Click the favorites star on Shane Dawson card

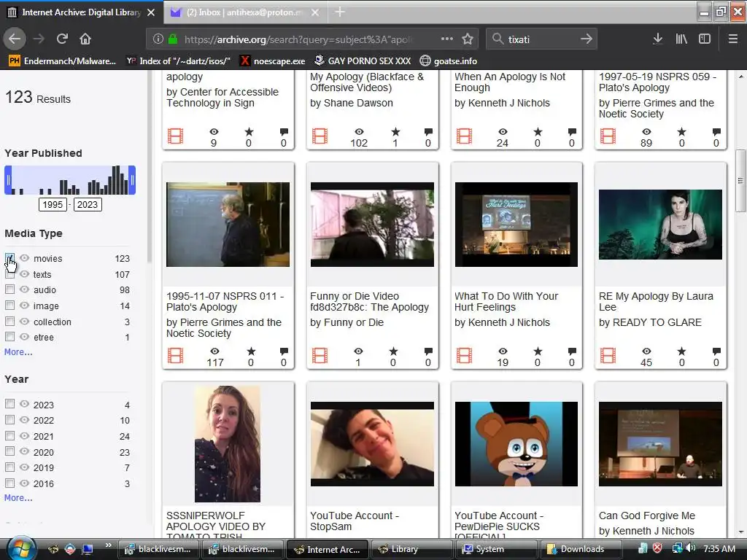click(x=395, y=132)
